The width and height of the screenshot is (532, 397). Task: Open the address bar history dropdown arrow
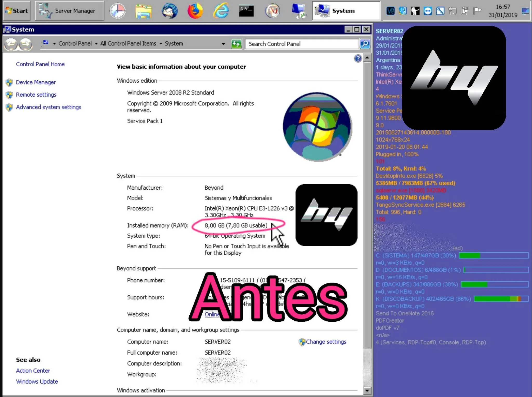pos(223,44)
